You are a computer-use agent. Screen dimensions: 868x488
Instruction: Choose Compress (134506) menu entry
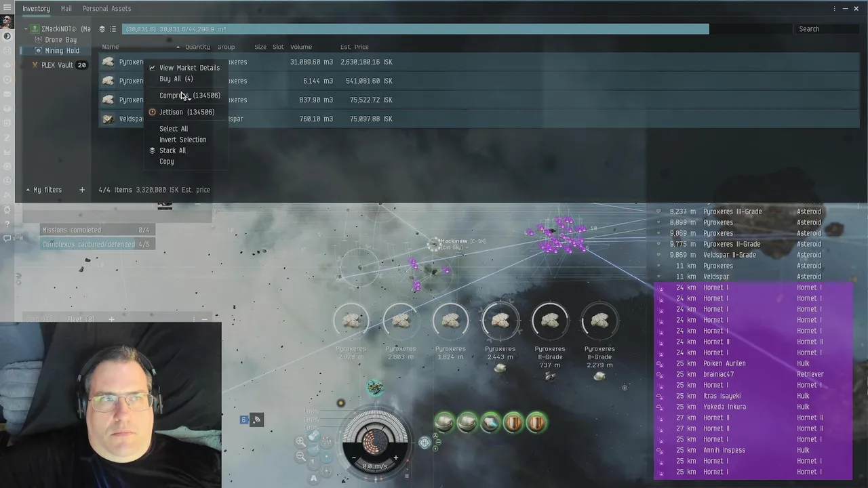click(x=190, y=96)
